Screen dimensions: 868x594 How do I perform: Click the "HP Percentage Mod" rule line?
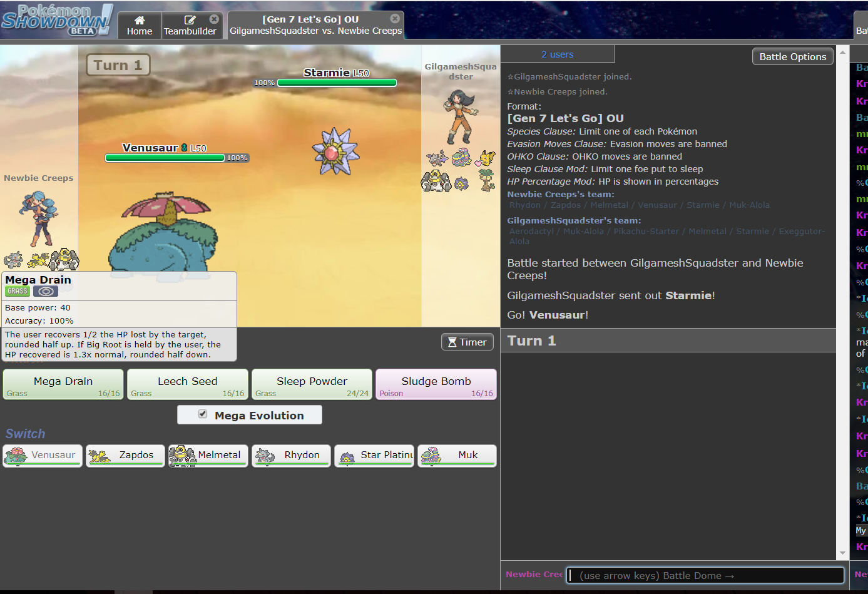click(x=613, y=182)
